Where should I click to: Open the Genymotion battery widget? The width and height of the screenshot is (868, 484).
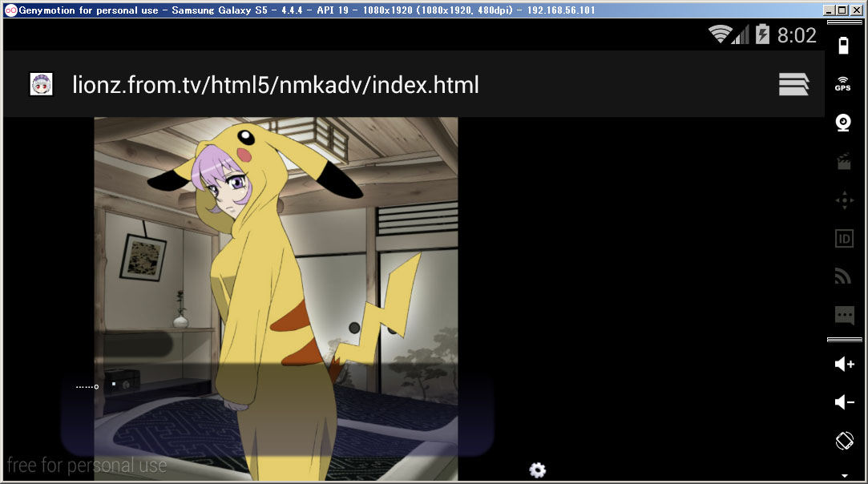pos(844,46)
